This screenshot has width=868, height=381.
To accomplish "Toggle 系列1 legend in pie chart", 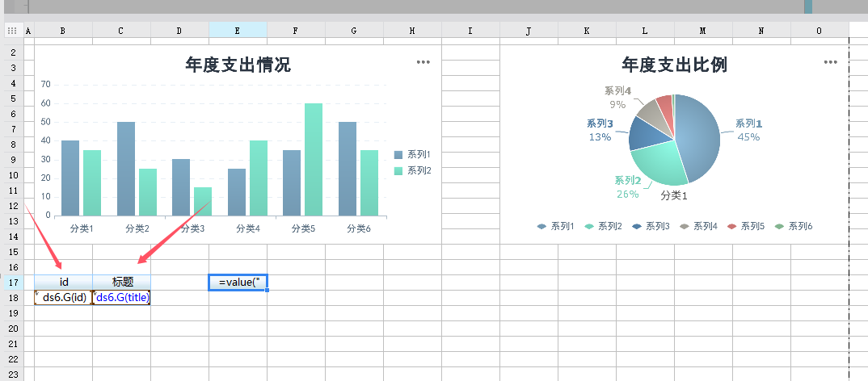I will click(556, 226).
